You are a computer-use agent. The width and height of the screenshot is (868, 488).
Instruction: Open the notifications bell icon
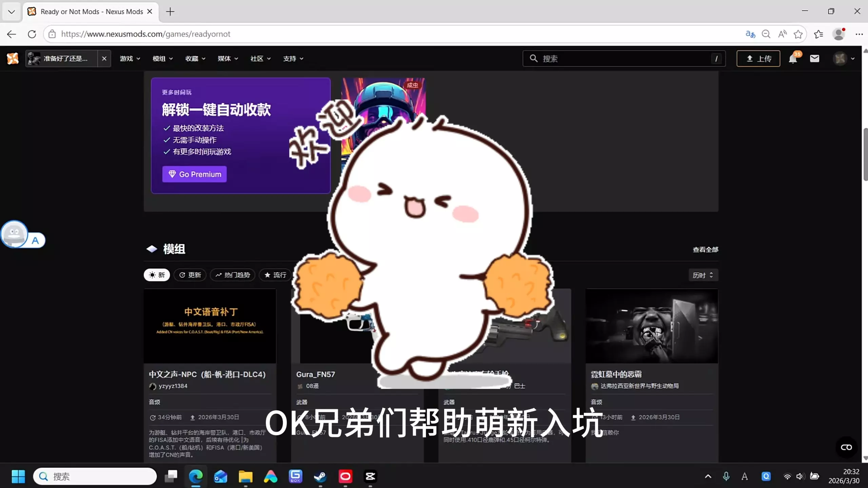[793, 59]
